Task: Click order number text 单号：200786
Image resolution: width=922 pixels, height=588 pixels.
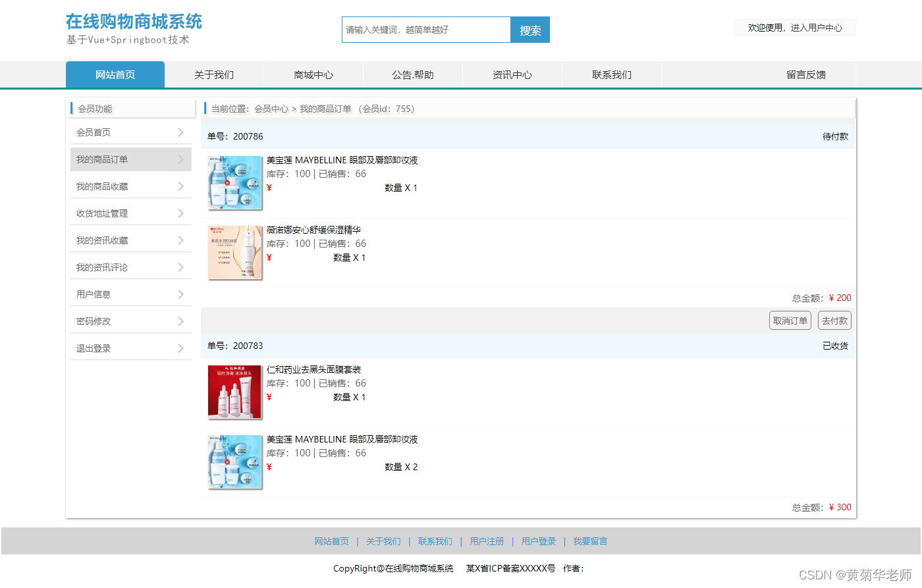Action: pos(235,136)
